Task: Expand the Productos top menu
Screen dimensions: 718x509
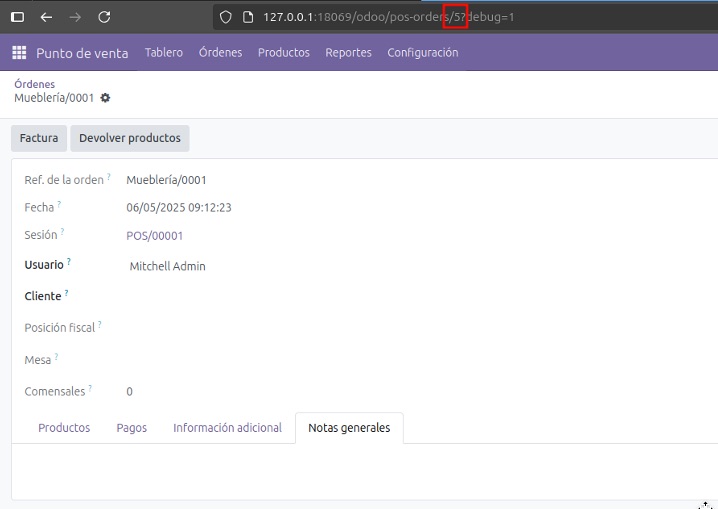Action: point(284,53)
